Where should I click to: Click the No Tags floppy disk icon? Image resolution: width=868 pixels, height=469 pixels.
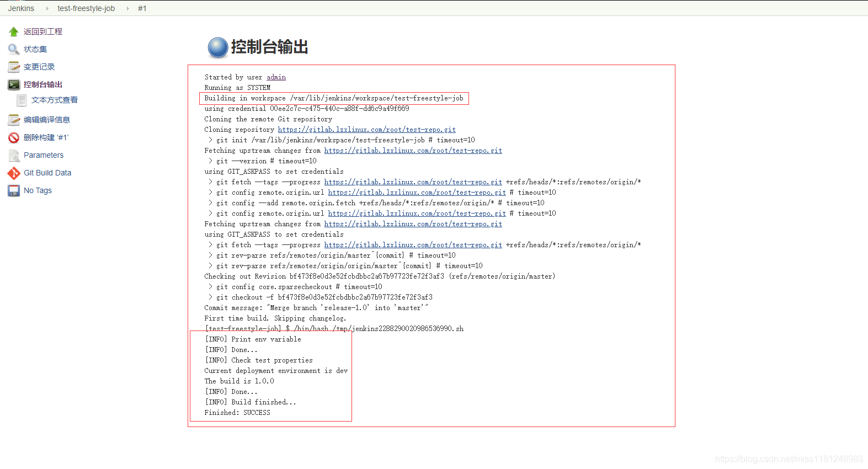(x=14, y=190)
